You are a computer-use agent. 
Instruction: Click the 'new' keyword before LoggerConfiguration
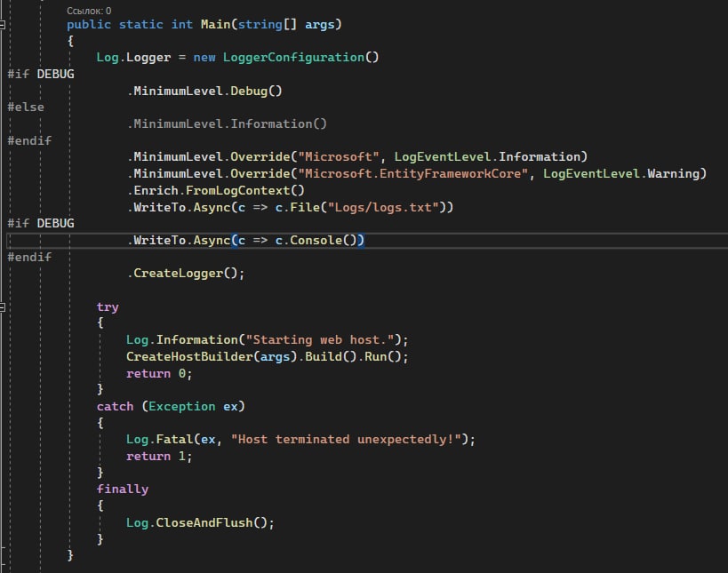coord(204,58)
